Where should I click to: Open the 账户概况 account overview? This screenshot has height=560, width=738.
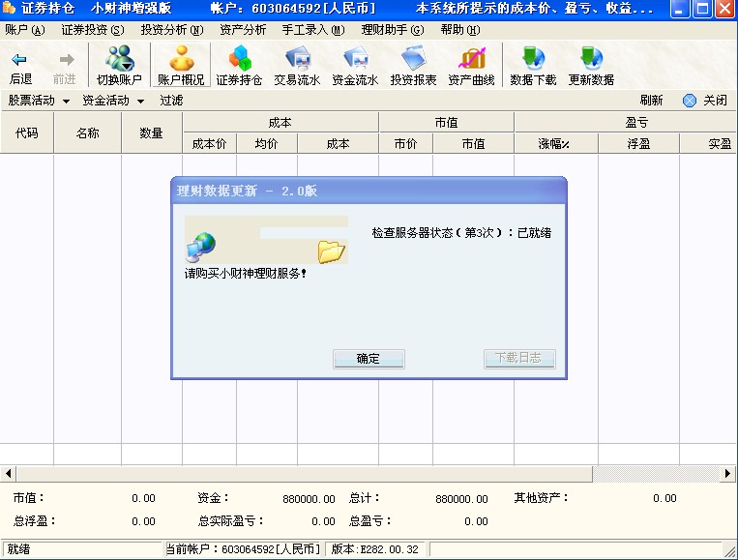[x=181, y=60]
